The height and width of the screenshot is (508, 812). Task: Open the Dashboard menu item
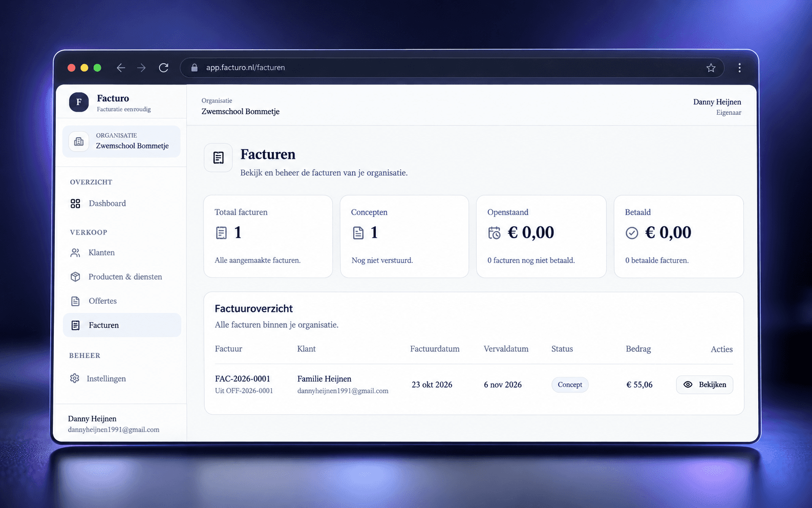pos(122,204)
